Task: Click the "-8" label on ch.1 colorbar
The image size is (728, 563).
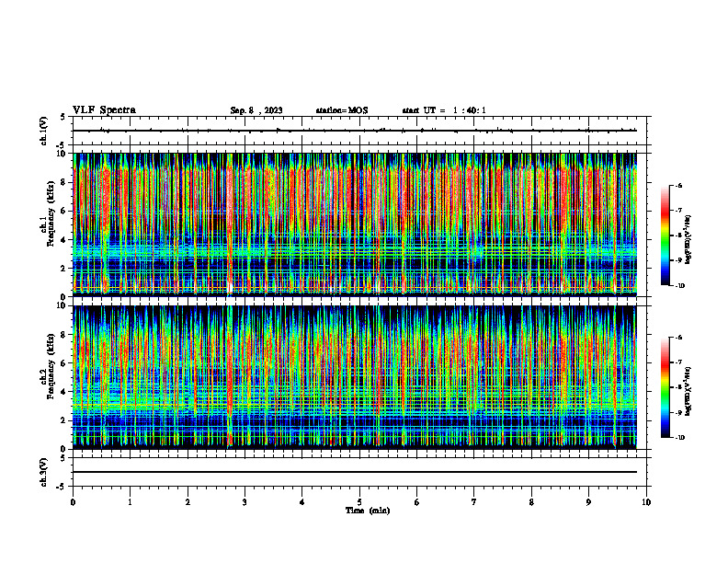Action: (x=678, y=236)
